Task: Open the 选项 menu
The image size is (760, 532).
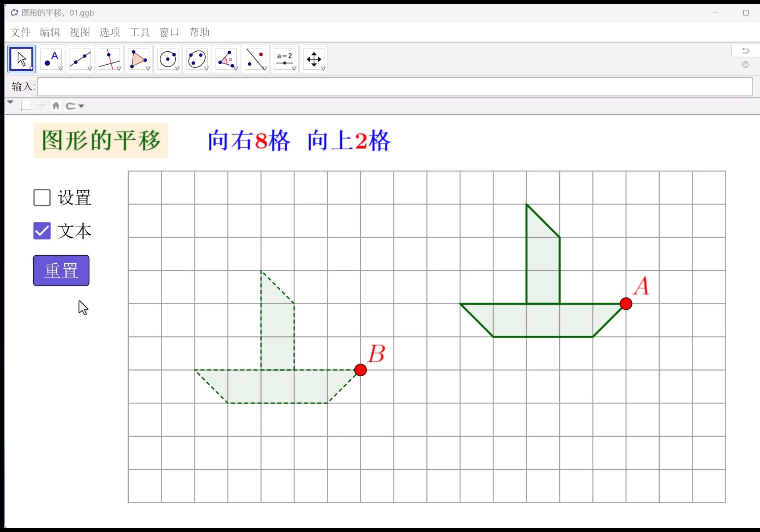Action: click(110, 32)
